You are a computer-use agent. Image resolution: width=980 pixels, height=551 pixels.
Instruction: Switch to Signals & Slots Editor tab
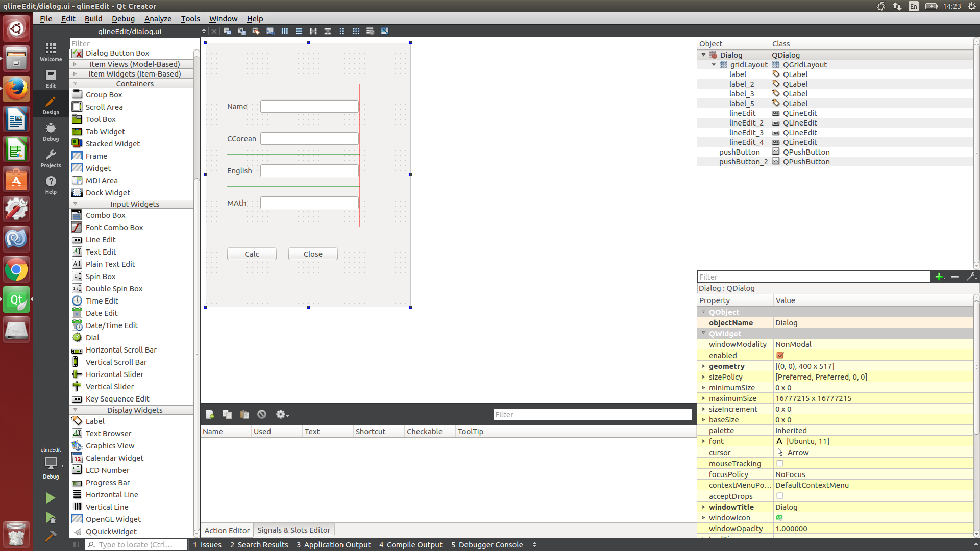(293, 530)
